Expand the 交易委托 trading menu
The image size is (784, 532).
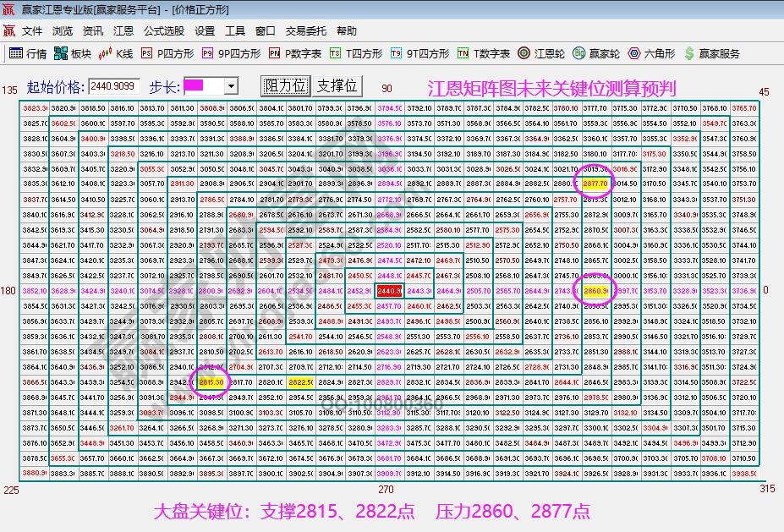(x=306, y=30)
